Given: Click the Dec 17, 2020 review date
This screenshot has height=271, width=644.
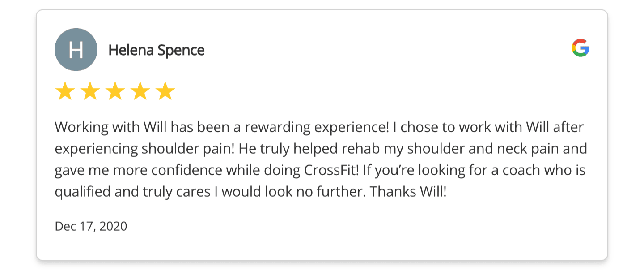Looking at the screenshot, I should coord(91,226).
